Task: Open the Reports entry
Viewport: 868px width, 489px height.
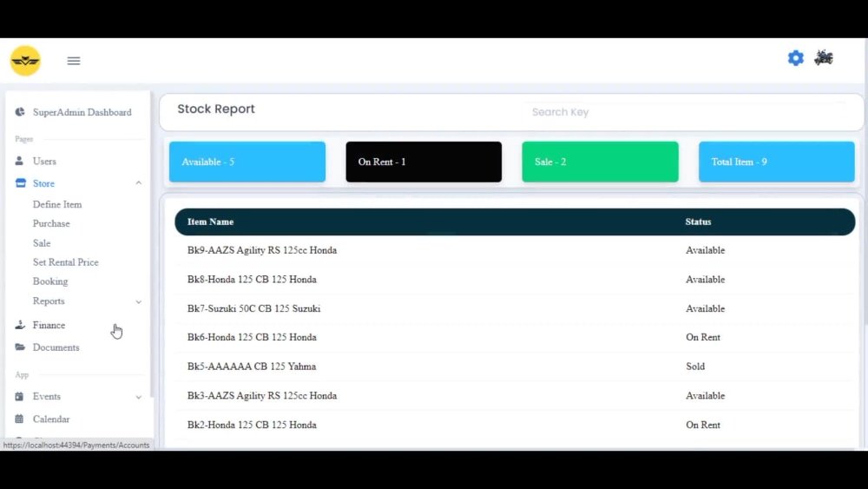Action: pos(49,301)
